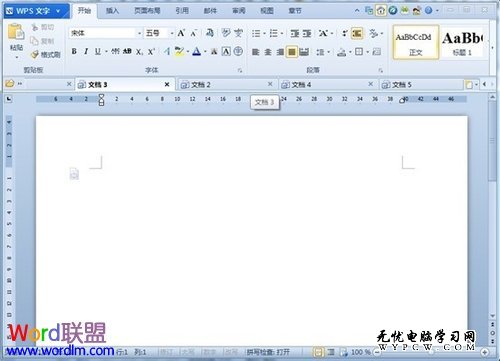Image resolution: width=500 pixels, height=361 pixels.
Task: Toggle the highlighted show paragraph marks button
Action: point(357,33)
